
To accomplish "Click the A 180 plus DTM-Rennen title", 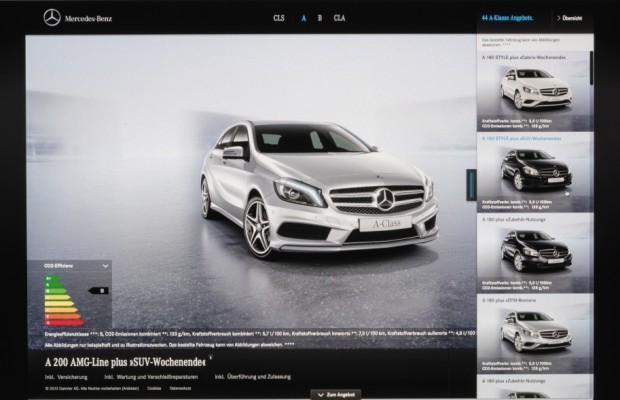I will [509, 300].
